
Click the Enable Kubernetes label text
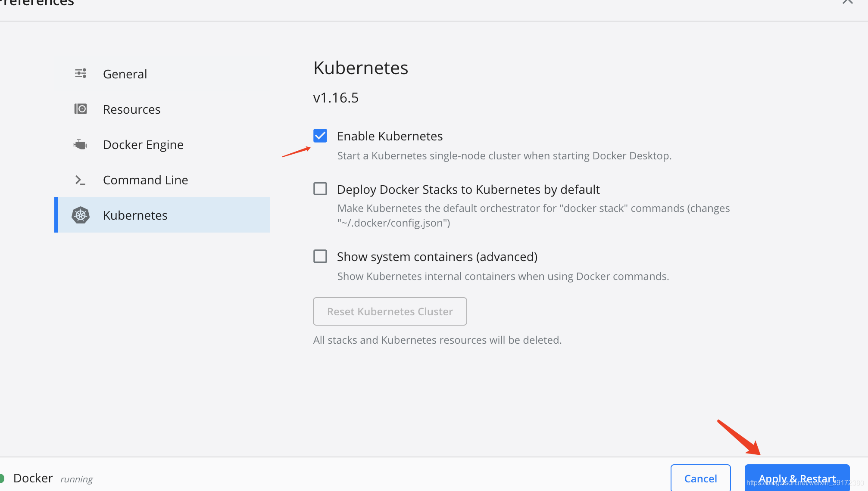[390, 136]
